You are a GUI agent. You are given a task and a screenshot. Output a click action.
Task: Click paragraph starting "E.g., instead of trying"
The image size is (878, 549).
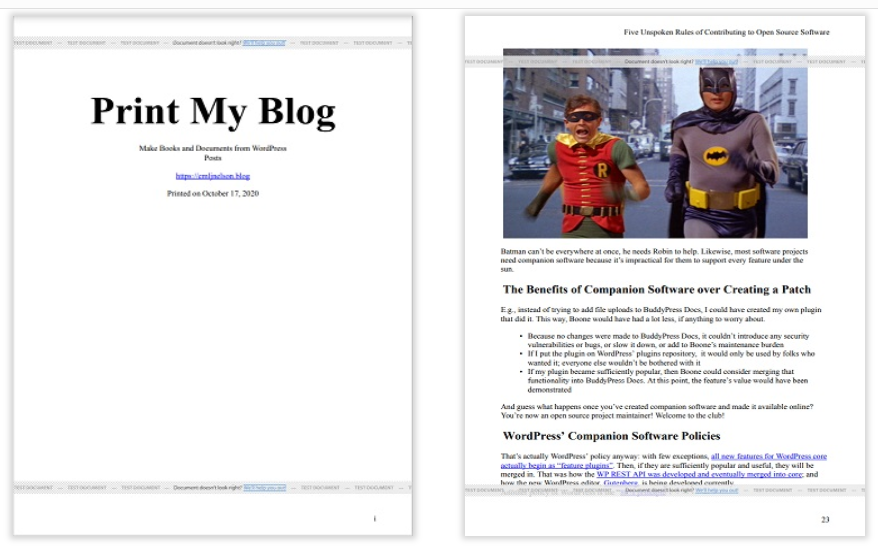click(x=661, y=314)
